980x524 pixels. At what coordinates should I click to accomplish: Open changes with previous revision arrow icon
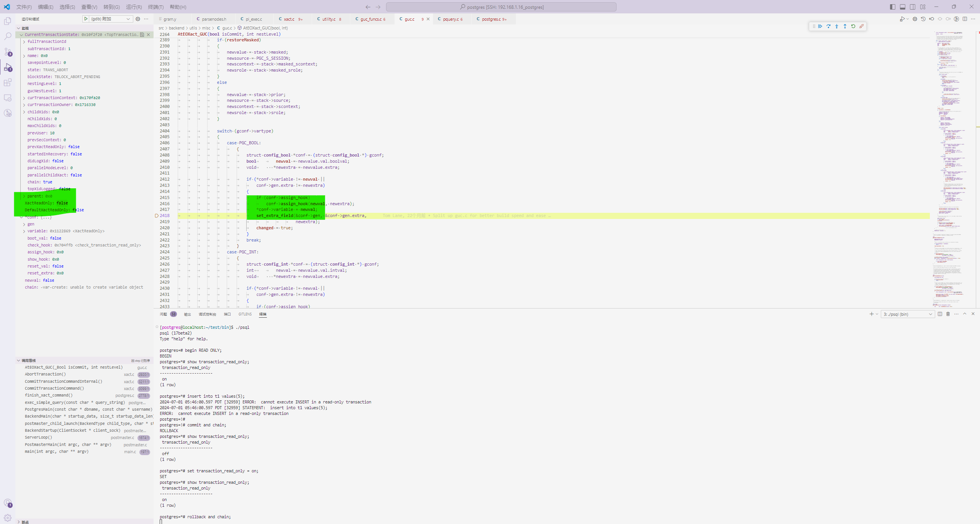coord(932,19)
